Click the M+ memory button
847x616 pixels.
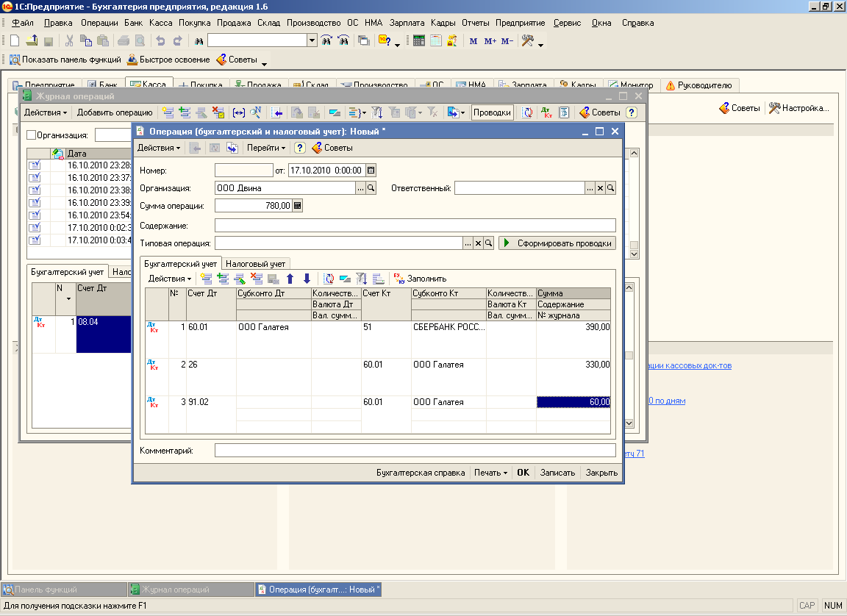click(490, 41)
